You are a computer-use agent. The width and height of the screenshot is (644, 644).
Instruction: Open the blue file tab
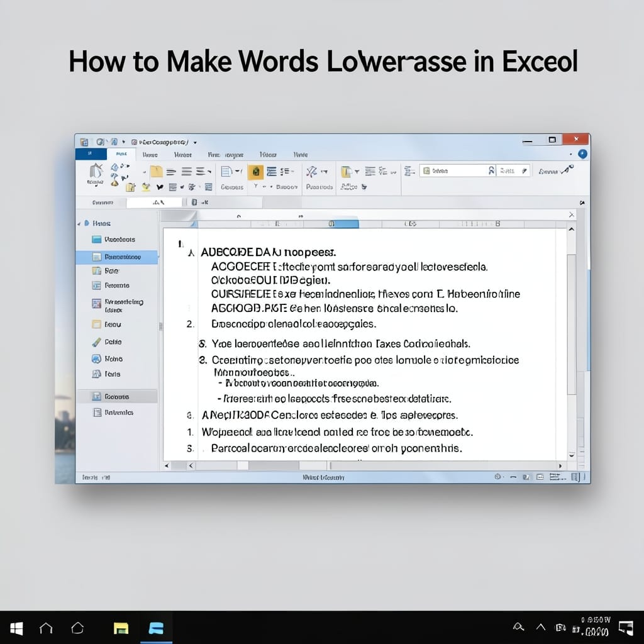91,153
